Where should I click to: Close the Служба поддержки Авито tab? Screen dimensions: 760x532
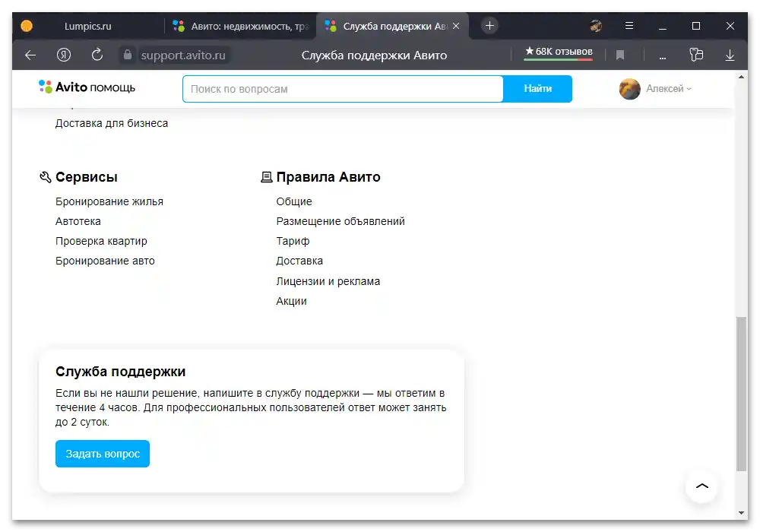pyautogui.click(x=456, y=26)
